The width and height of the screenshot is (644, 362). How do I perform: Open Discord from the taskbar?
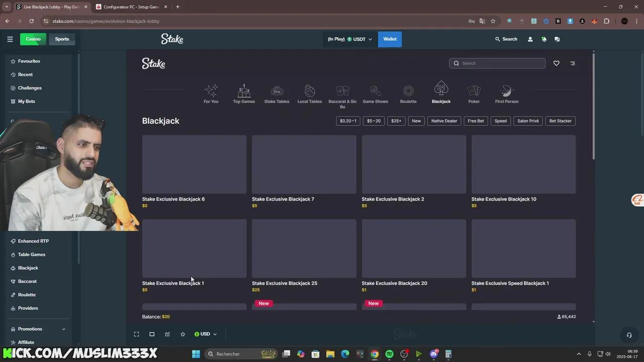click(x=434, y=354)
